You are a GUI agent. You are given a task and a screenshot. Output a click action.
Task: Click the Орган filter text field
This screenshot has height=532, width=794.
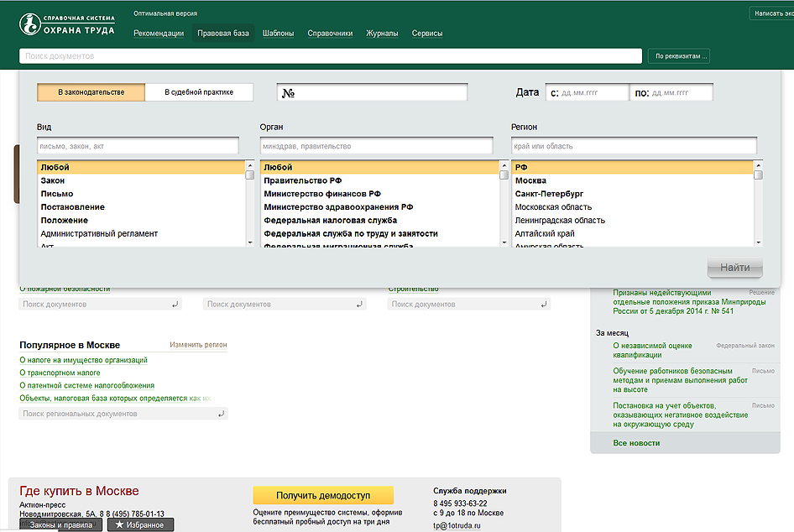376,146
